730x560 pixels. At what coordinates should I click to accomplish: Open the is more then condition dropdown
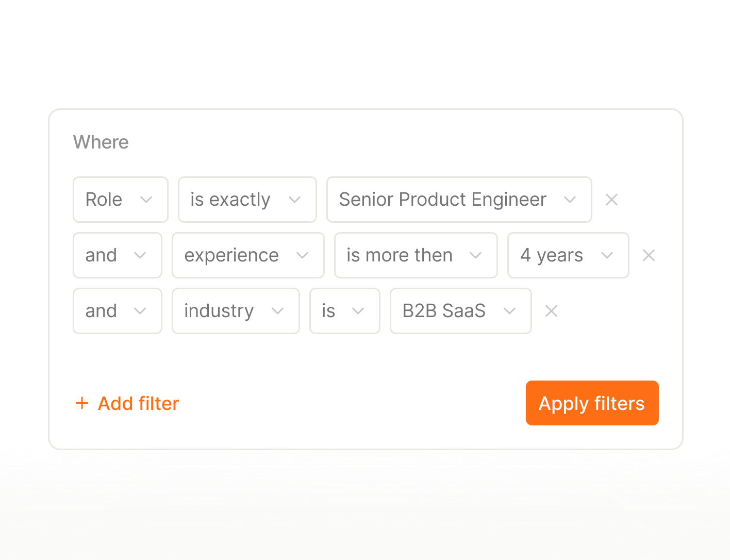click(x=416, y=255)
